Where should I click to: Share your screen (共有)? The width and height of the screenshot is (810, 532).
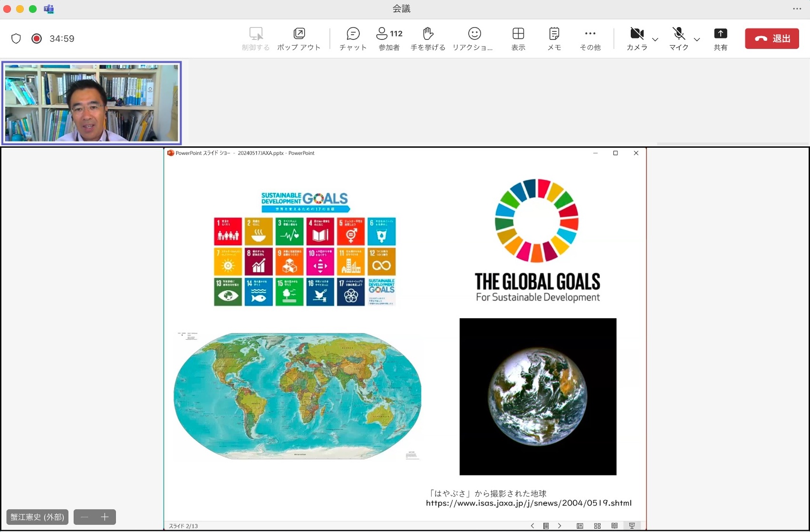point(721,38)
